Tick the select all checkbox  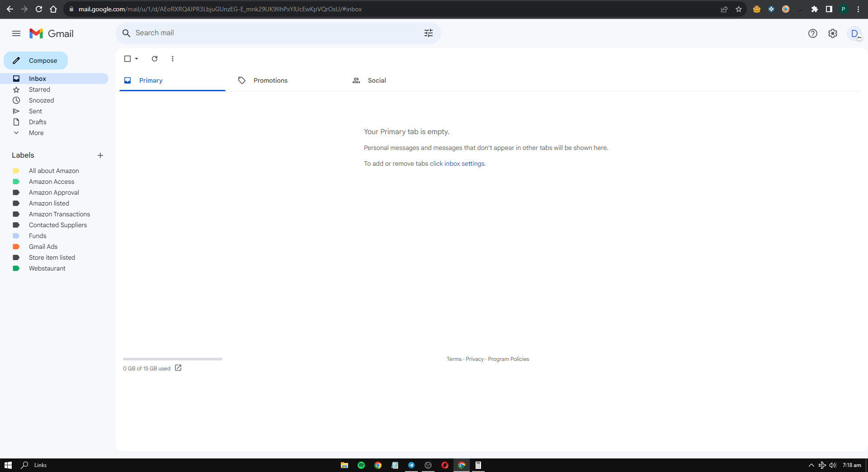point(127,59)
